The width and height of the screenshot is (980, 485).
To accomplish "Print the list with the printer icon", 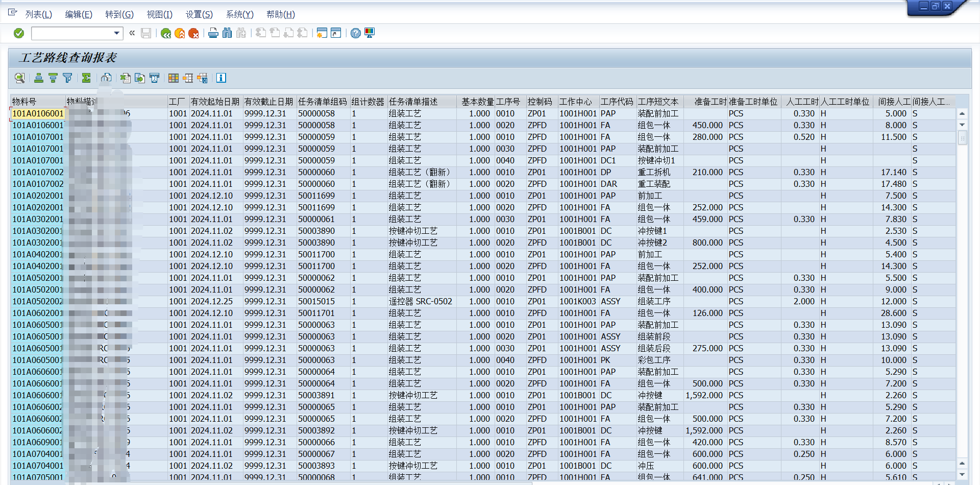I will pos(213,33).
